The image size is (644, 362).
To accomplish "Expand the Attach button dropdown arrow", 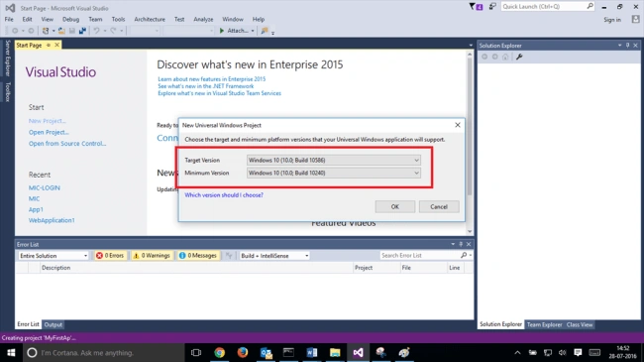I will [253, 31].
